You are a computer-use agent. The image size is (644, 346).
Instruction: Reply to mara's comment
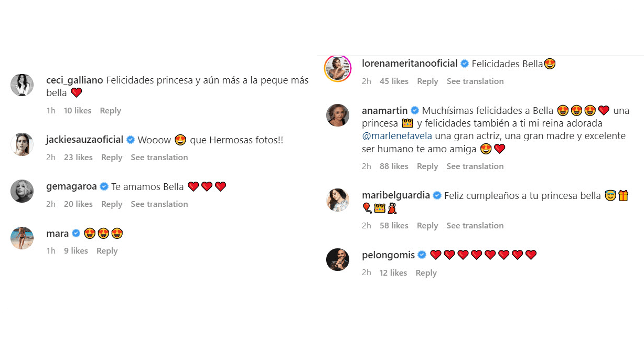107,251
